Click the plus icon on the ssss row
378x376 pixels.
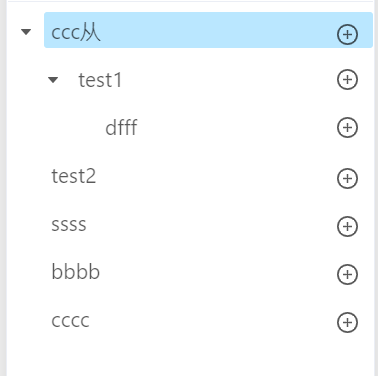(x=347, y=226)
